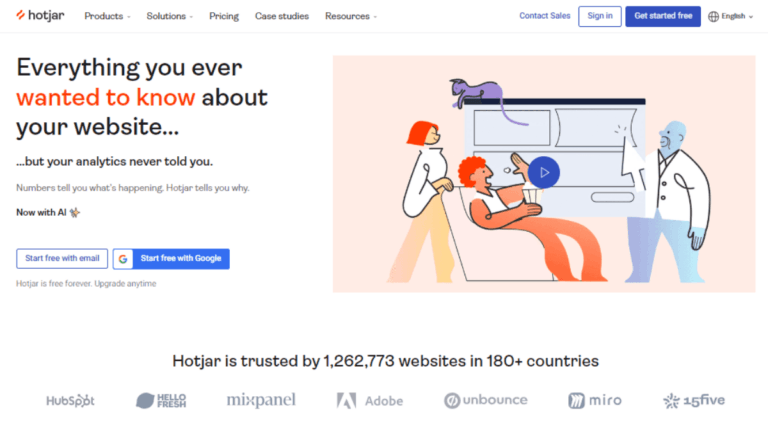Expand the Solutions menu
The height and width of the screenshot is (434, 768).
[x=169, y=16]
